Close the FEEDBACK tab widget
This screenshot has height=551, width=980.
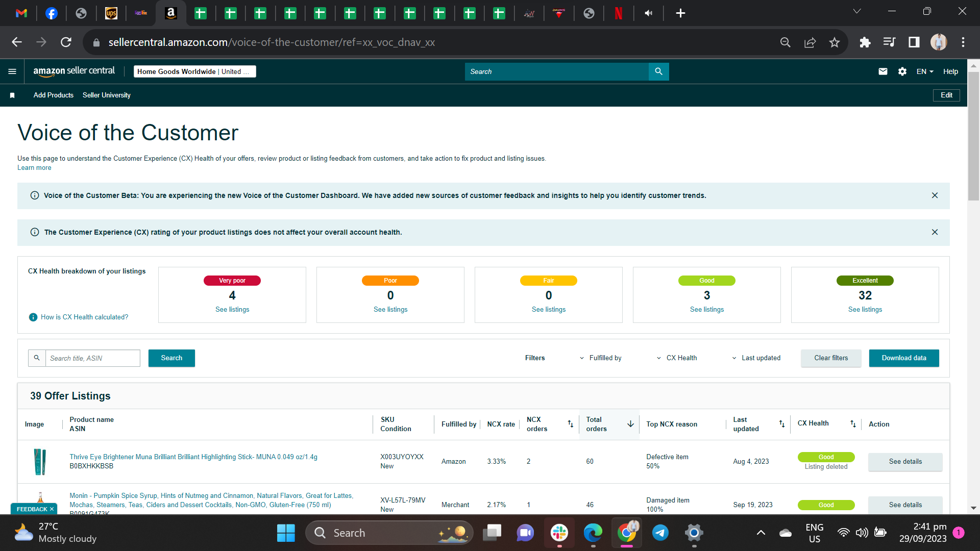point(52,509)
